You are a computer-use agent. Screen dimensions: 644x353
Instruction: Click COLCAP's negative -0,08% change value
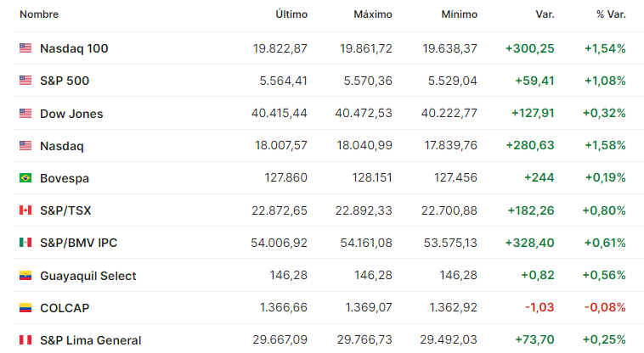[x=605, y=307]
